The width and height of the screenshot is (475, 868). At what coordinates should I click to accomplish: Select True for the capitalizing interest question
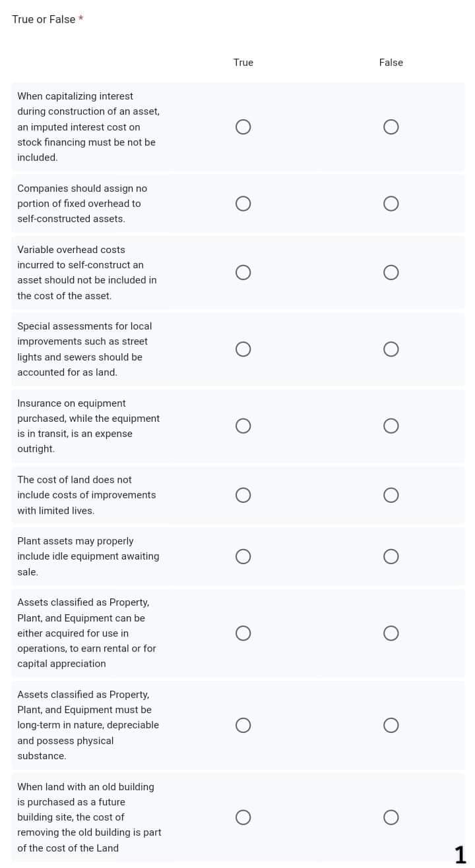point(243,127)
